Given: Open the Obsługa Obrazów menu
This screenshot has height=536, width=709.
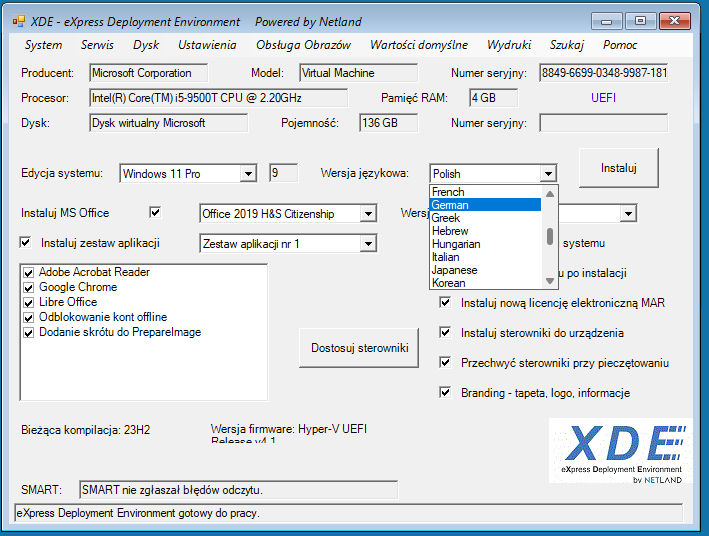Looking at the screenshot, I should coord(303,45).
